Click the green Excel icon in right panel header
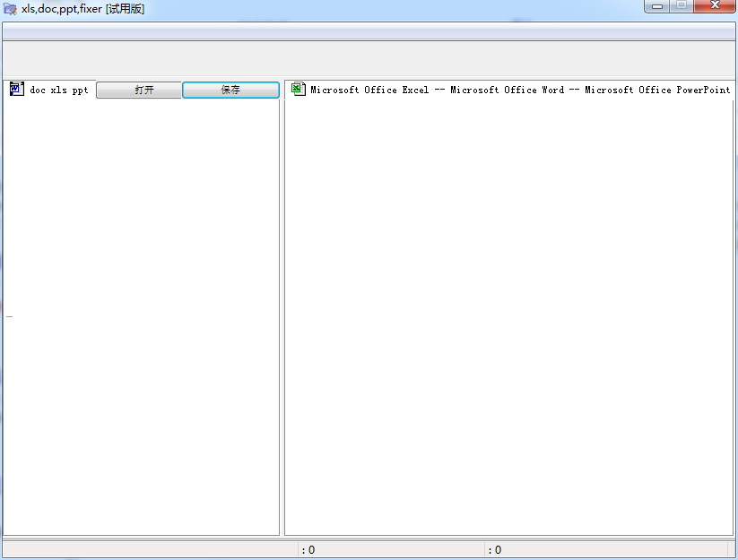Image resolution: width=738 pixels, height=560 pixels. (298, 89)
